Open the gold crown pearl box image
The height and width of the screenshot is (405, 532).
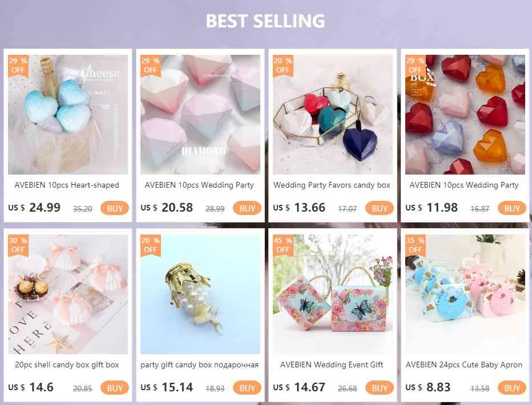(200, 294)
